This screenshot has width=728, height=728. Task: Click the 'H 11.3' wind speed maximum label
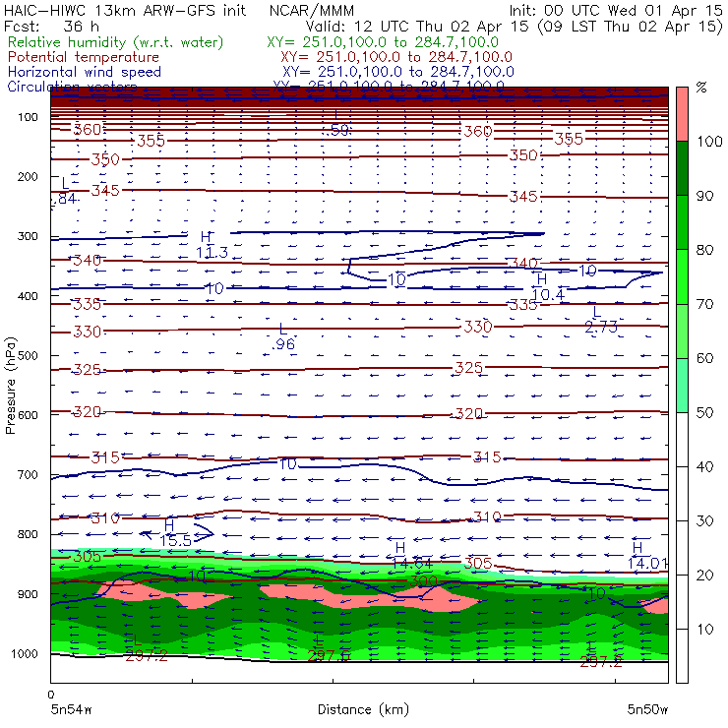coord(212,245)
